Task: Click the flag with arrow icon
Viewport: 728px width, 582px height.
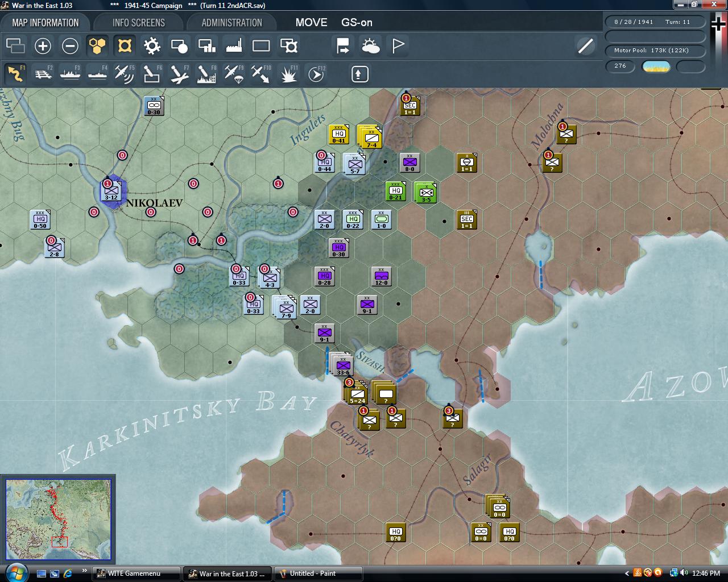Action: tap(343, 46)
